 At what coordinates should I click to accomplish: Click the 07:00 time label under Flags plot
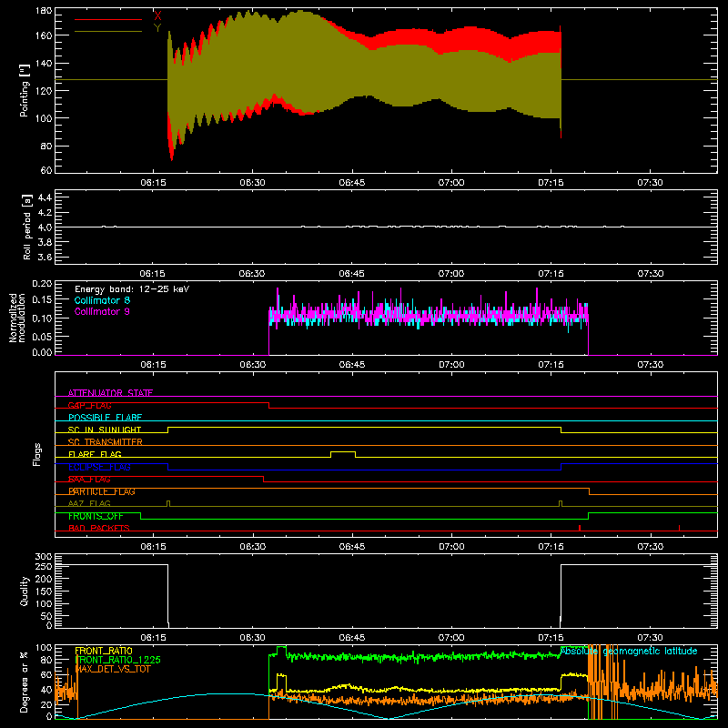(x=451, y=547)
